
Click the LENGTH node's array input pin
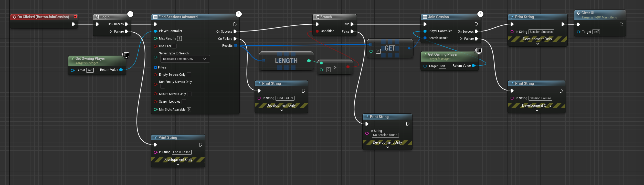click(x=263, y=61)
